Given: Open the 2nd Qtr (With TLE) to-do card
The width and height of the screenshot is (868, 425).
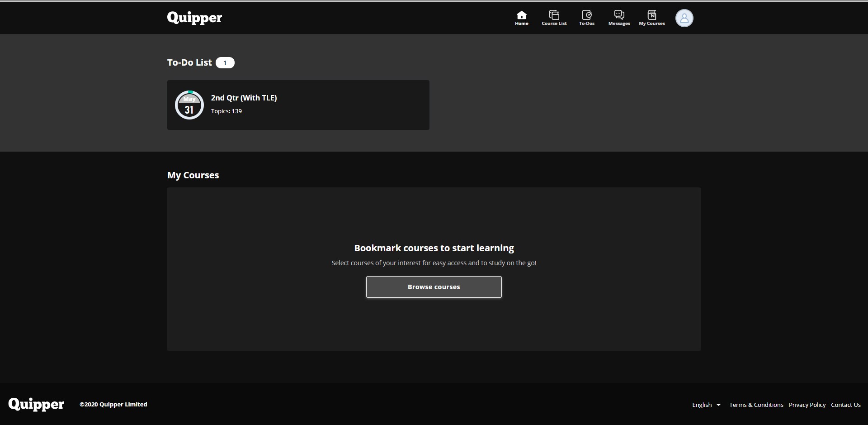Looking at the screenshot, I should pos(298,105).
